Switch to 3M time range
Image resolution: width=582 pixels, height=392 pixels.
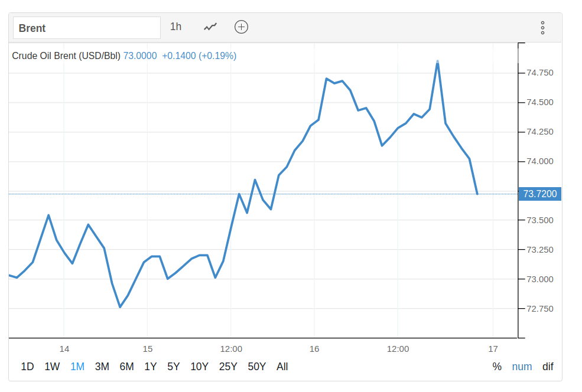click(x=102, y=367)
